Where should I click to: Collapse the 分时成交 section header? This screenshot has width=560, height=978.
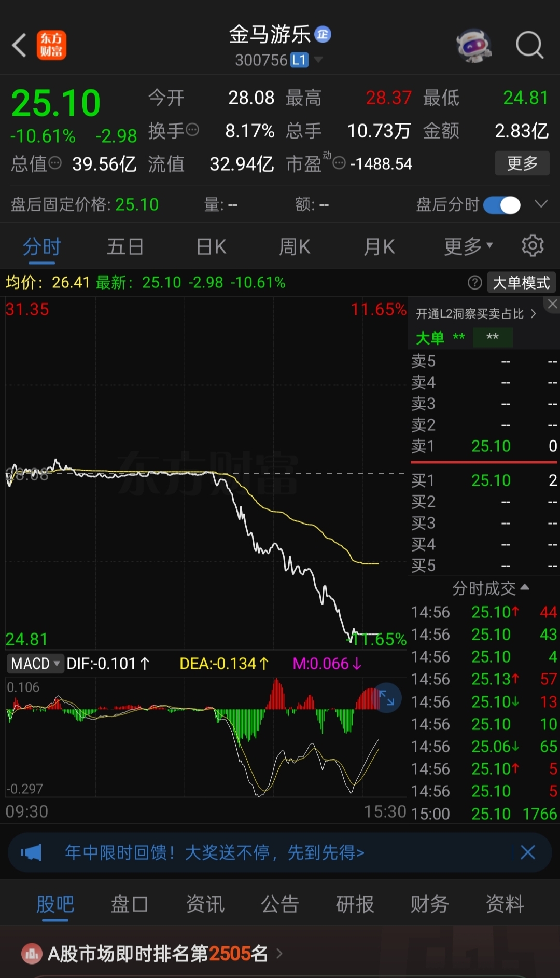click(x=491, y=588)
